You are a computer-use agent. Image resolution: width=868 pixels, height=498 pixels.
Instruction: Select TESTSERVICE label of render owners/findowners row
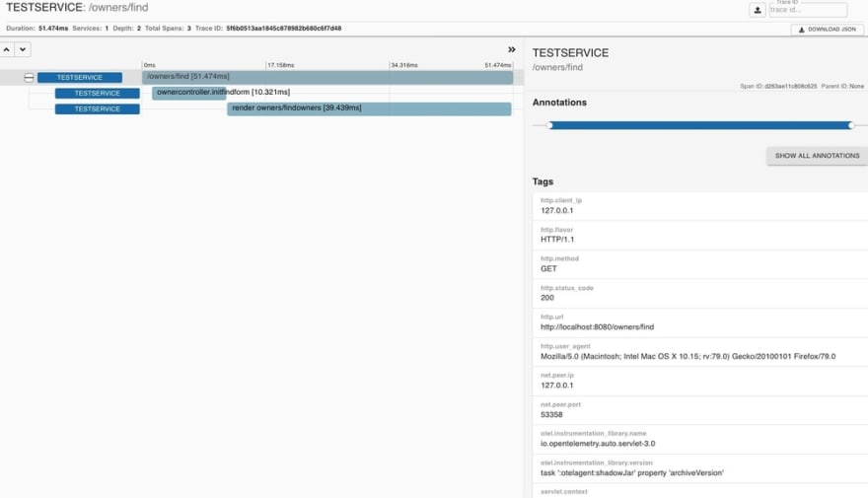coord(98,109)
